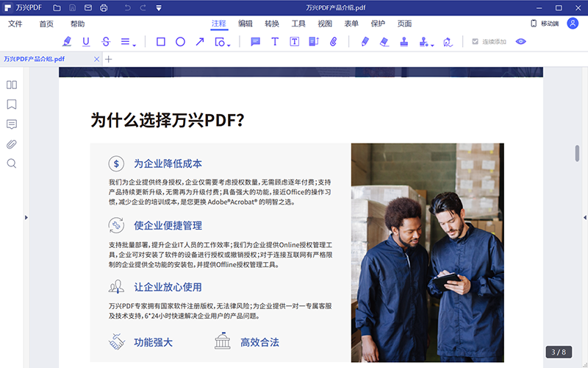
Task: Redo the last action
Action: (x=143, y=7)
